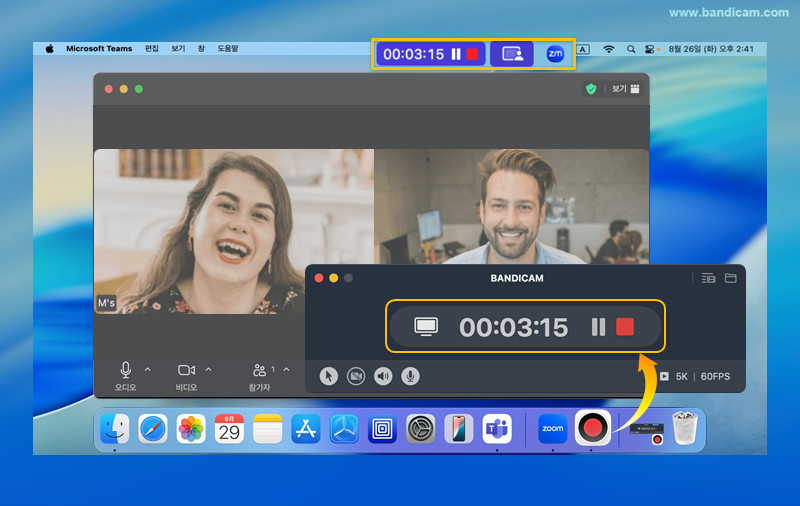
Task: Toggle system speaker audio recording
Action: pos(383,376)
